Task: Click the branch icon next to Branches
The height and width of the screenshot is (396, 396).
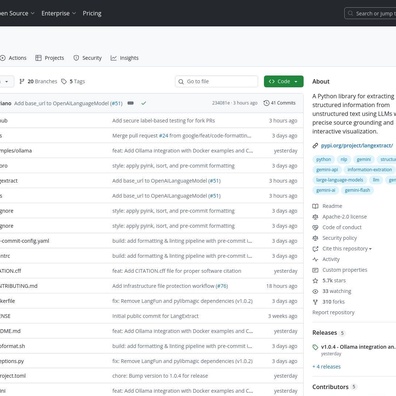Action: click(22, 81)
